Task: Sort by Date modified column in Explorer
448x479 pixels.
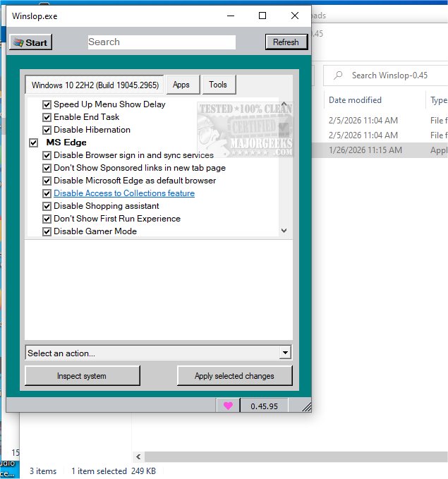Action: click(355, 100)
